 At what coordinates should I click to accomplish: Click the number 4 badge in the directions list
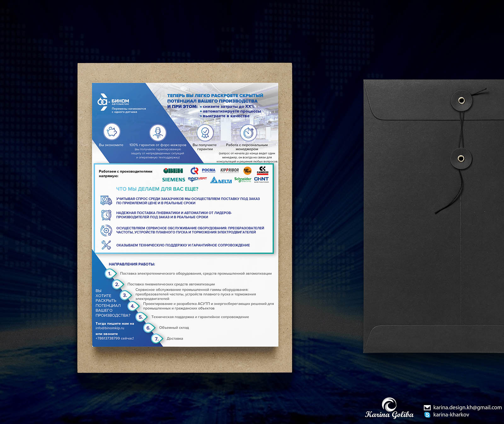pyautogui.click(x=133, y=306)
